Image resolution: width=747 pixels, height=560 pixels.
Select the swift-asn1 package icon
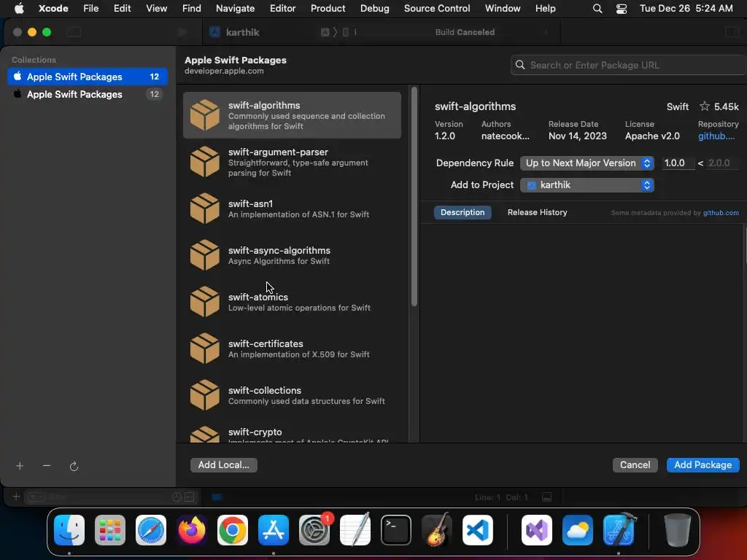click(x=204, y=209)
